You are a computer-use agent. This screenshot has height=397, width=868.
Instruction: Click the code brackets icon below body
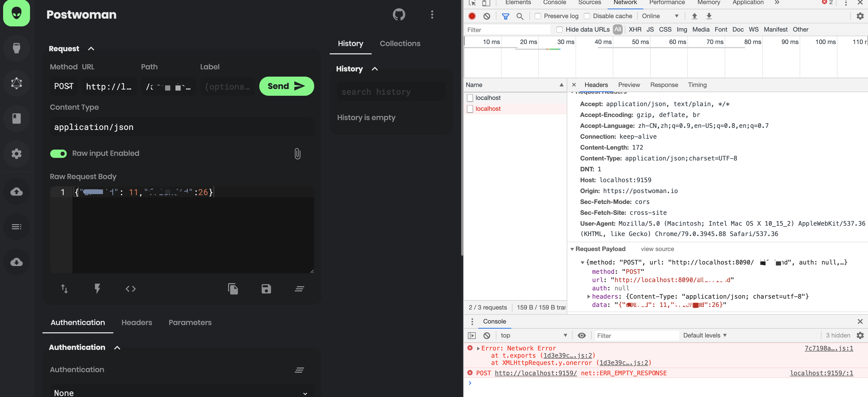point(131,289)
